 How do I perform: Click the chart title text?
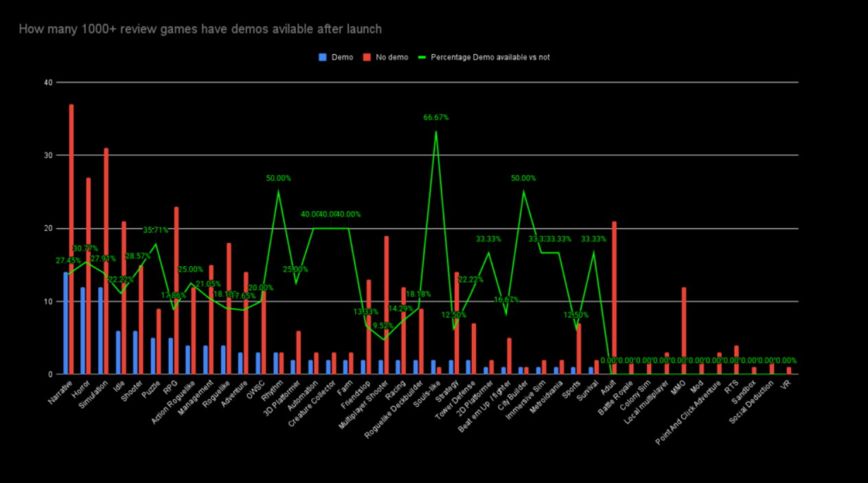[200, 29]
